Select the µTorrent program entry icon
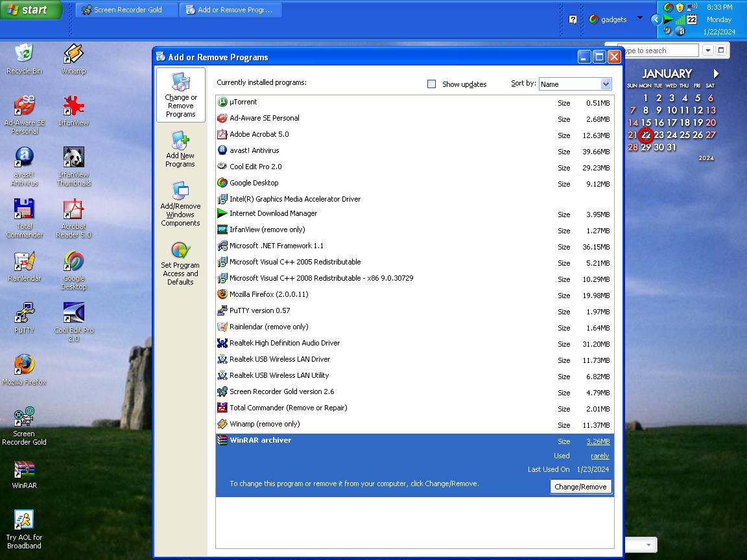The height and width of the screenshot is (560, 747). tap(222, 102)
